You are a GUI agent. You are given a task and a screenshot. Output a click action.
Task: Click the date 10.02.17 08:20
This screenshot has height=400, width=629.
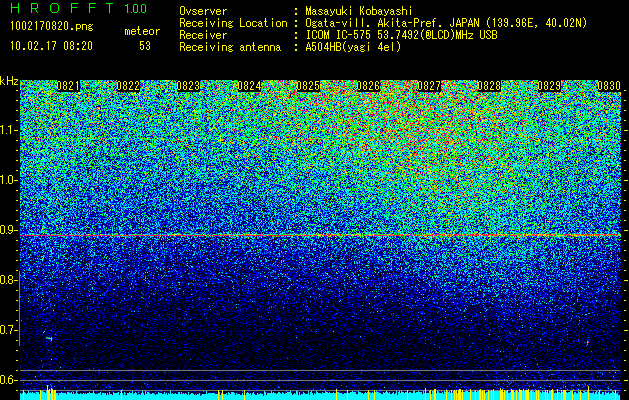pos(51,46)
